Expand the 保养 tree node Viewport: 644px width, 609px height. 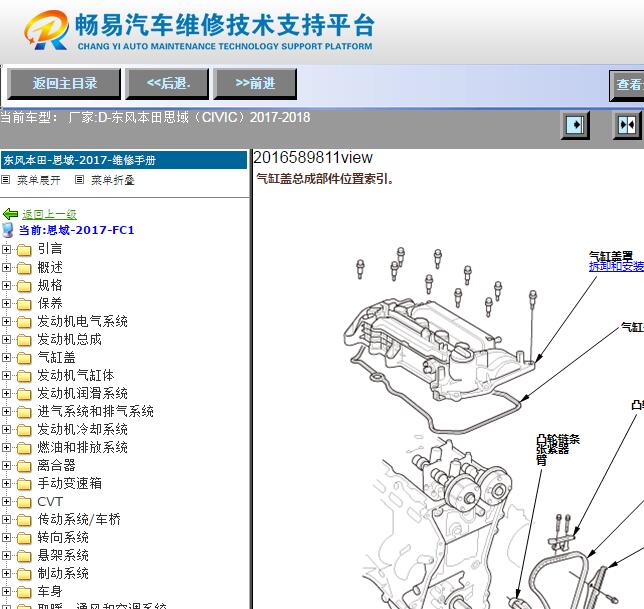[x=6, y=303]
